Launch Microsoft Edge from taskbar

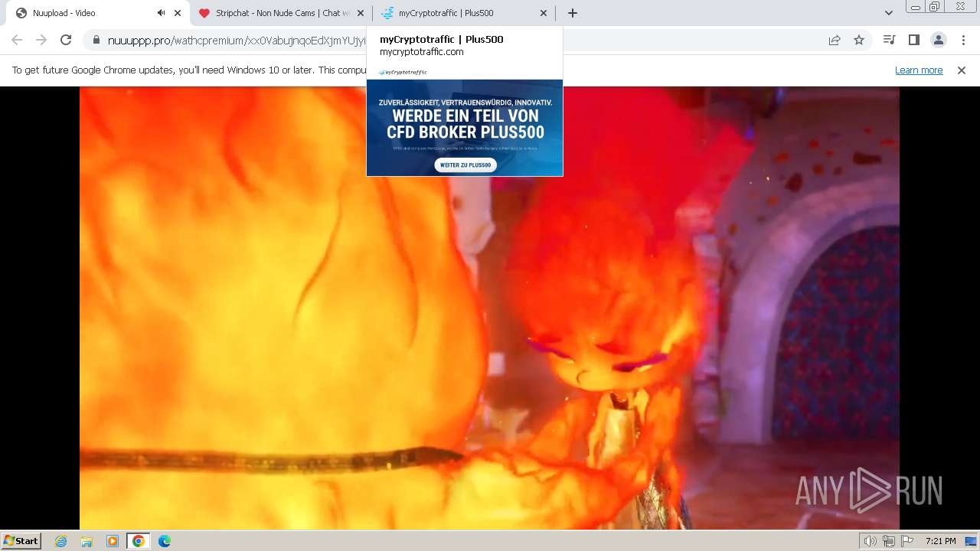164,541
